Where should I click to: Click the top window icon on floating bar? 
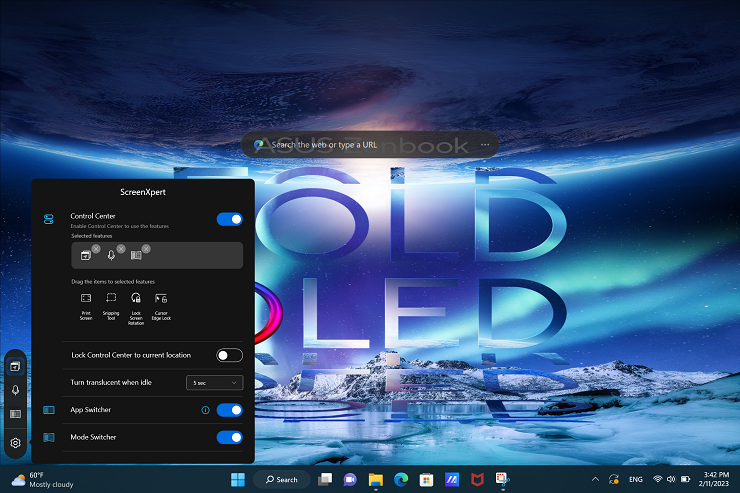coord(15,367)
